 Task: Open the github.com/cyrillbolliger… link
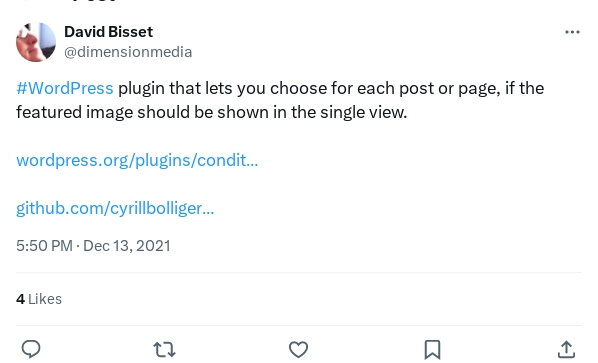(115, 208)
